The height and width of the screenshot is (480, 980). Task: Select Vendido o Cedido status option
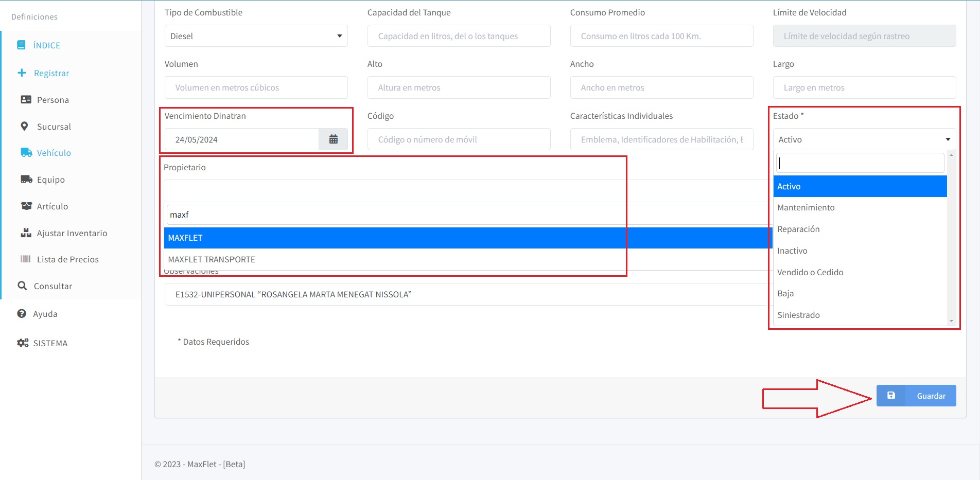810,272
